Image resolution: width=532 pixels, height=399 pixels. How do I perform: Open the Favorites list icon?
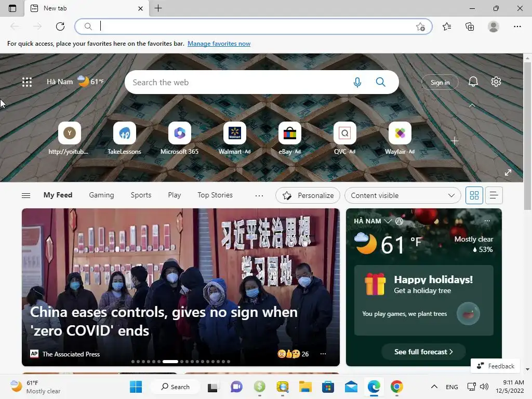[x=447, y=26]
